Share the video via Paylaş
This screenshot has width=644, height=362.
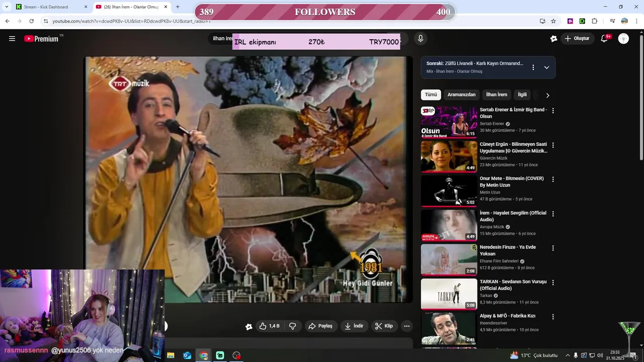tap(320, 326)
